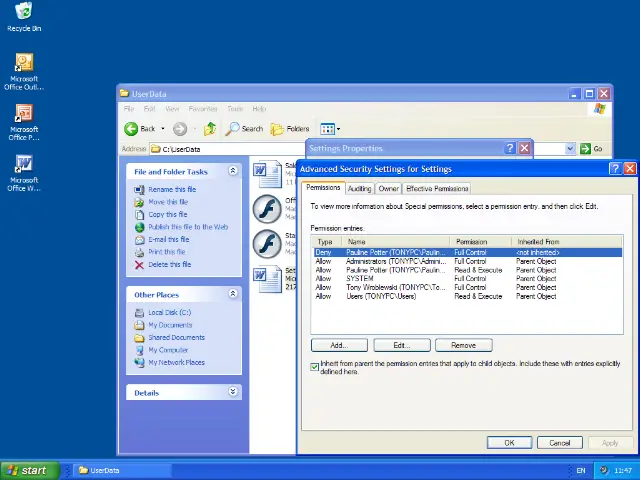
Task: Toggle Inherit from parent permissions checkbox
Action: 315,367
